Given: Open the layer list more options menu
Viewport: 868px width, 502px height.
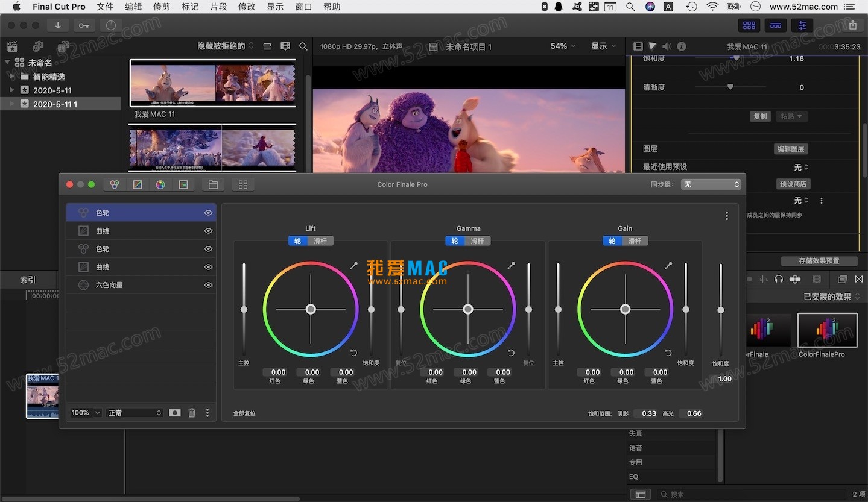Looking at the screenshot, I should (207, 413).
